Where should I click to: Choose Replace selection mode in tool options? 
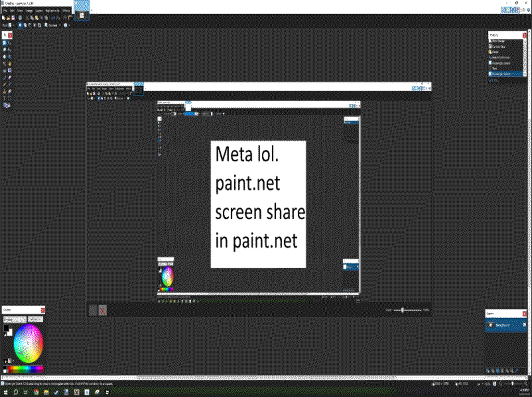20,25
